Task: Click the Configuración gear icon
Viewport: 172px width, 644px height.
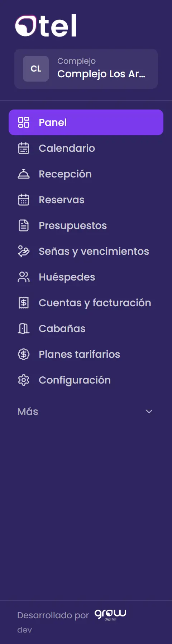Action: coord(24,380)
